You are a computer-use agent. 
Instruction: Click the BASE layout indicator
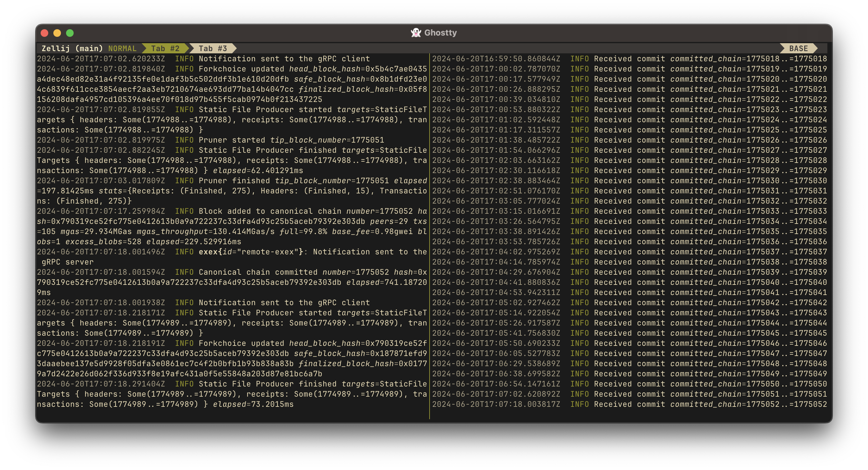[798, 49]
